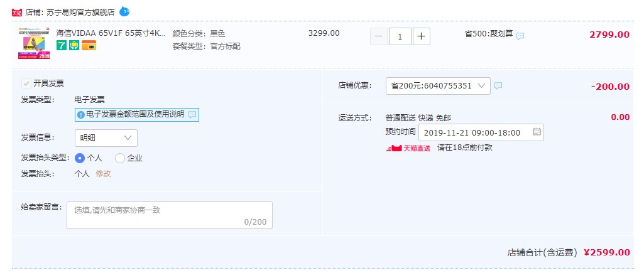Click the 省500:聚划算 promotion text

pyautogui.click(x=489, y=34)
